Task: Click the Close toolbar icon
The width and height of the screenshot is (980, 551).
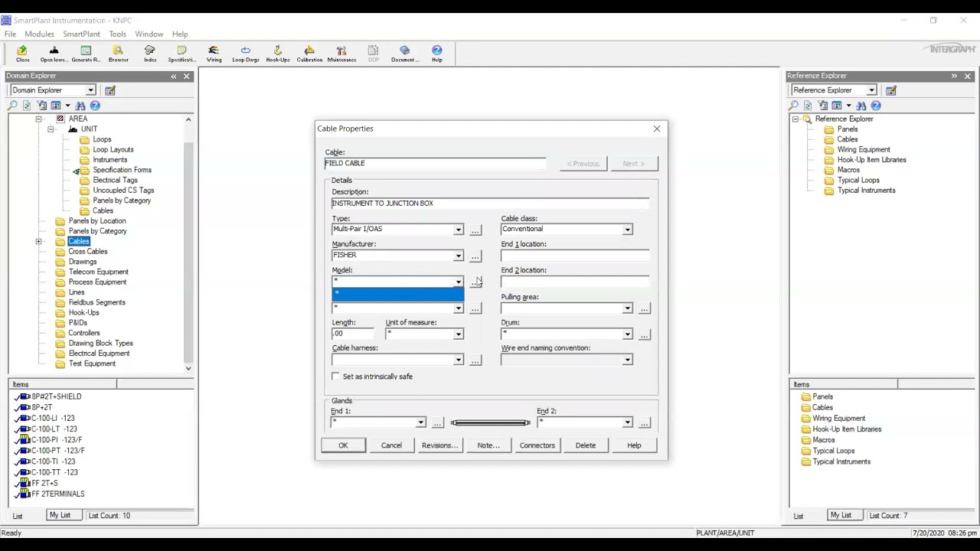Action: 22,54
